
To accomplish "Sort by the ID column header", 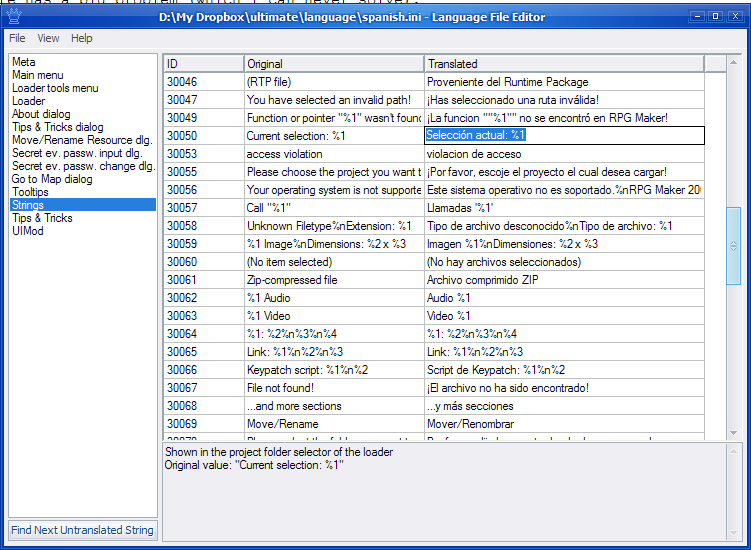I will [x=203, y=64].
